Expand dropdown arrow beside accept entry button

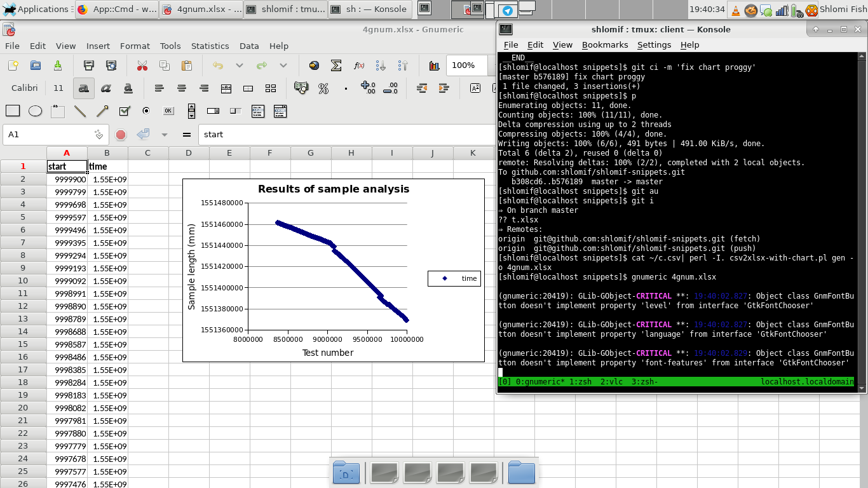pyautogui.click(x=165, y=135)
